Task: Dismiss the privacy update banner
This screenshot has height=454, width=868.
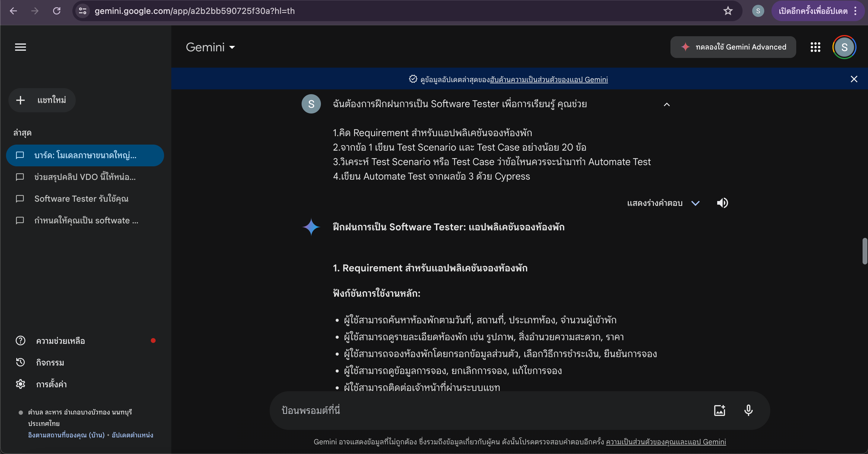Action: [x=854, y=79]
